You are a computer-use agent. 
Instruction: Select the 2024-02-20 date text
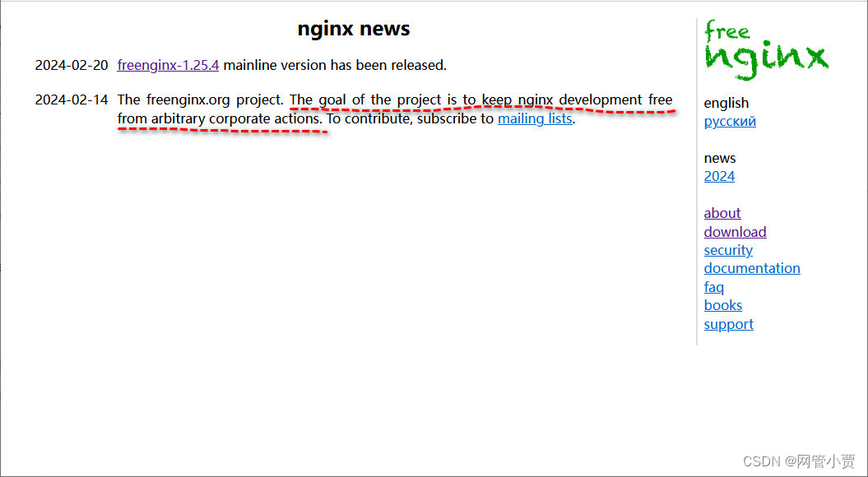click(72, 65)
